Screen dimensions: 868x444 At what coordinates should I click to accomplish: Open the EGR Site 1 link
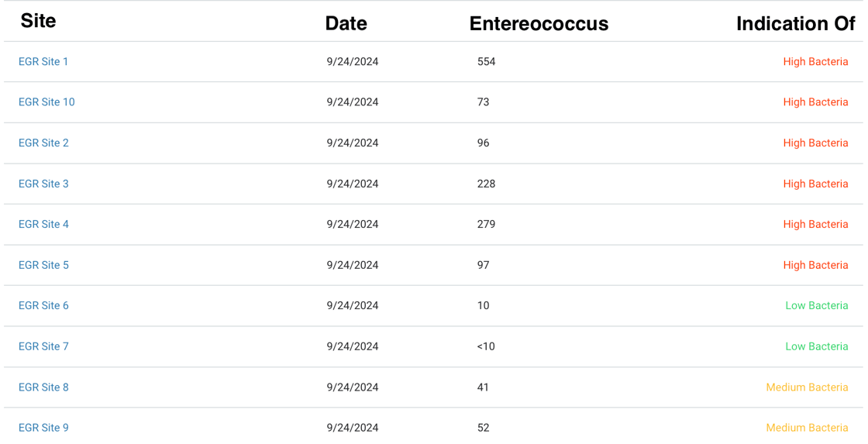(x=43, y=61)
